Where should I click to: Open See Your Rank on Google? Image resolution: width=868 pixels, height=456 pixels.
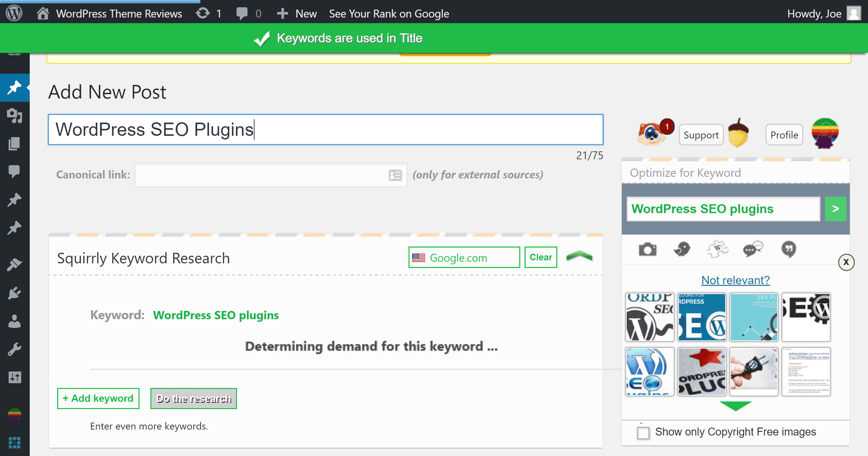[x=389, y=13]
